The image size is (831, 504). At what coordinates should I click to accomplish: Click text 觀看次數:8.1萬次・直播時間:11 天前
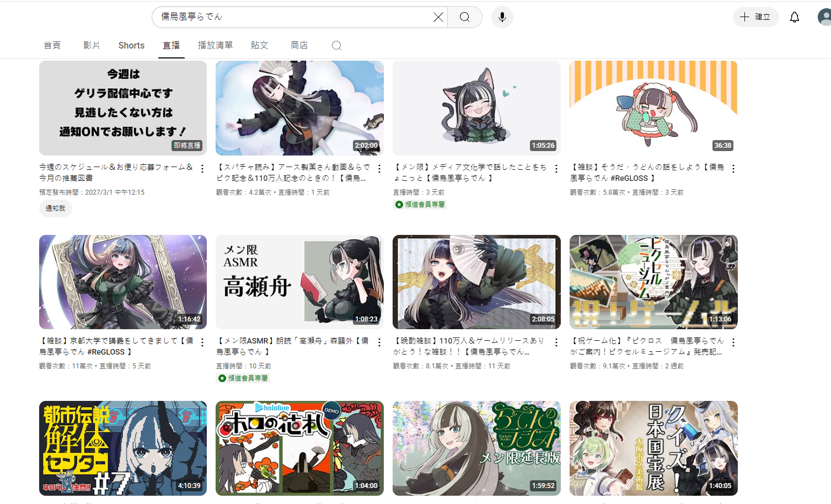[452, 366]
